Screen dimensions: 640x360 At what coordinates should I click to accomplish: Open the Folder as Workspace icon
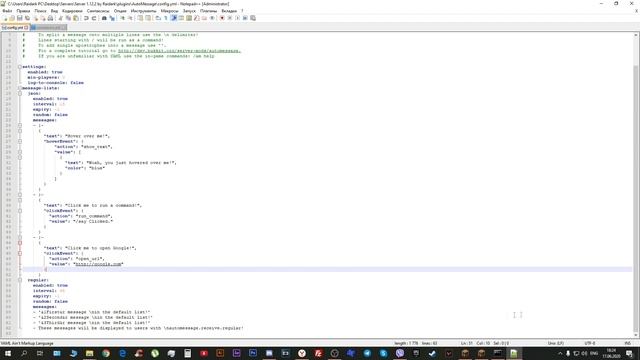204,18
